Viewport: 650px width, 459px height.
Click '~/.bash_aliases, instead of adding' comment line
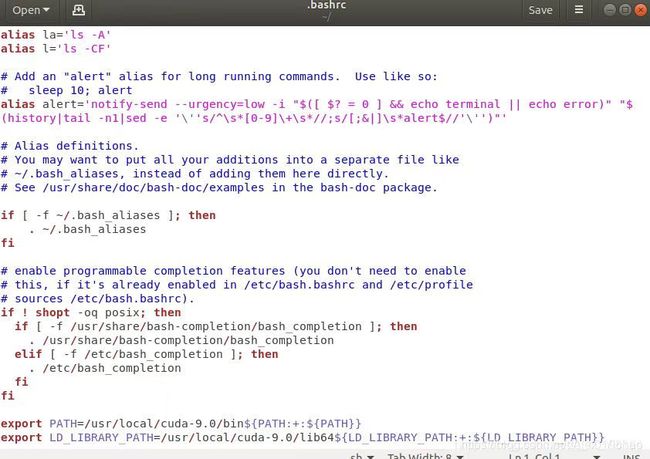point(195,174)
